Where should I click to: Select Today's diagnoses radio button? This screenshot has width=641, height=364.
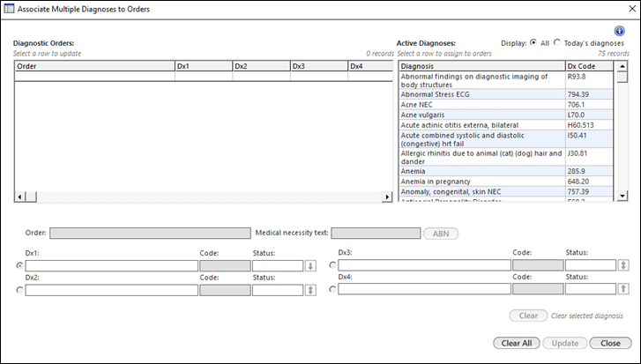tap(556, 42)
